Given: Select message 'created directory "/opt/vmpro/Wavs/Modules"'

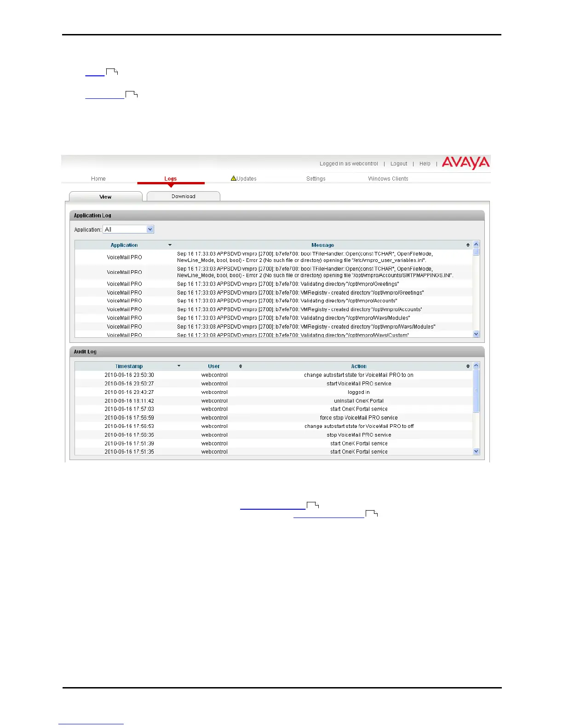Looking at the screenshot, I should coord(306,327).
